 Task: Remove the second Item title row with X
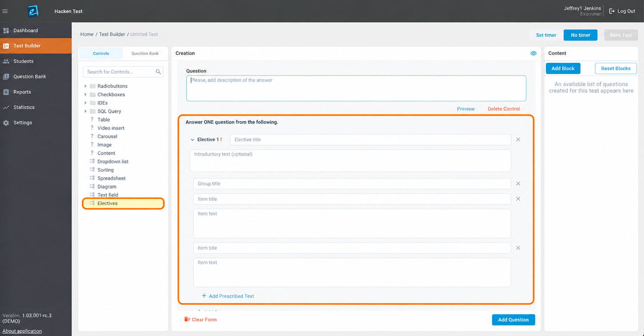click(x=518, y=248)
